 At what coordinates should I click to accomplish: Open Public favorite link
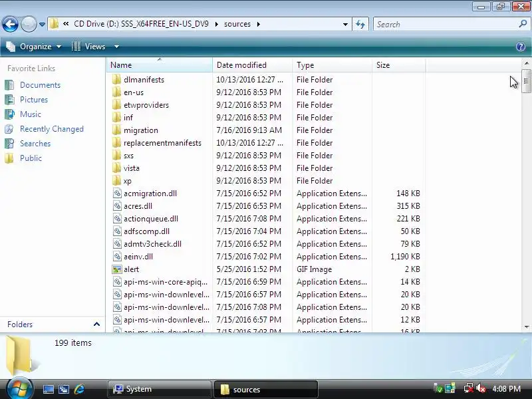click(31, 158)
